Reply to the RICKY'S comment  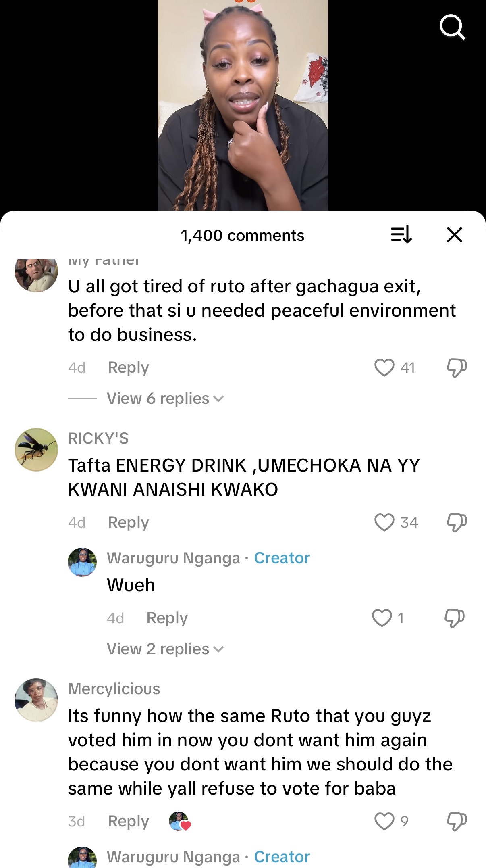point(128,522)
